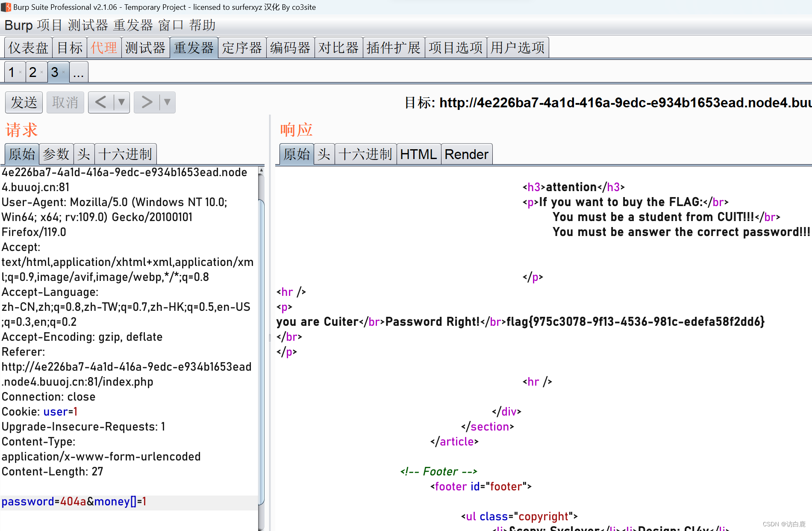Expand the back history dropdown arrow
This screenshot has width=812, height=531.
pyautogui.click(x=122, y=102)
